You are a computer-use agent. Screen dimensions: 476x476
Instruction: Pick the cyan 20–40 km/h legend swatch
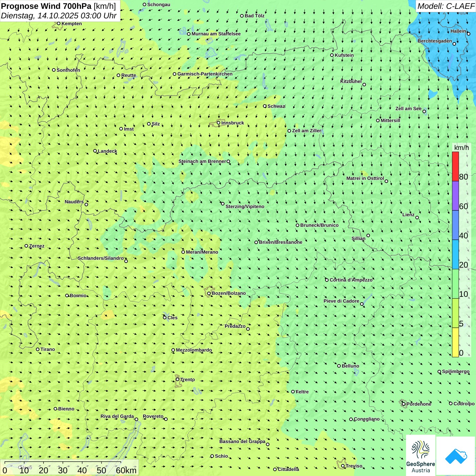pyautogui.click(x=455, y=254)
